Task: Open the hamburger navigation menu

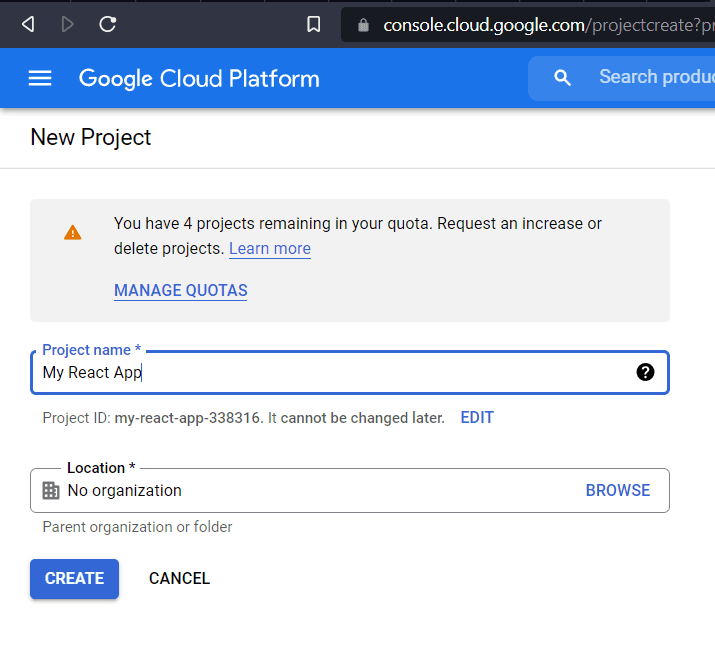Action: pos(40,78)
